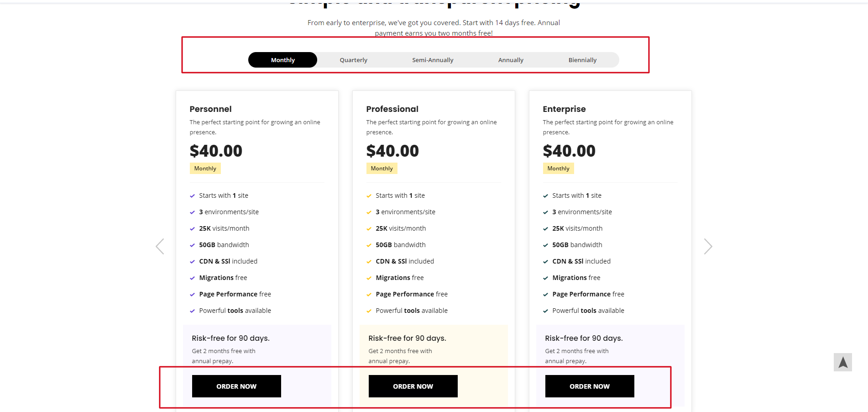Click the yellow checkmark beside Professional '50GB bandwidth'
Viewport: 868px width, 412px height.
(369, 245)
